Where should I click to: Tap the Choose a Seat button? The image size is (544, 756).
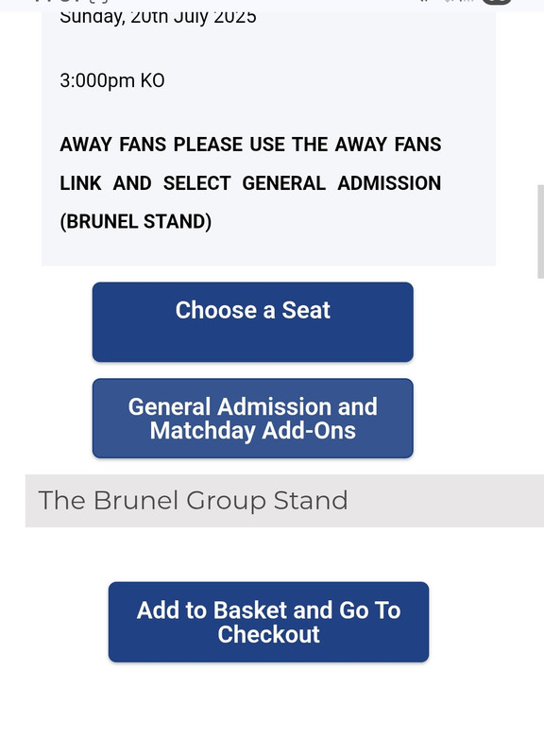point(252,321)
